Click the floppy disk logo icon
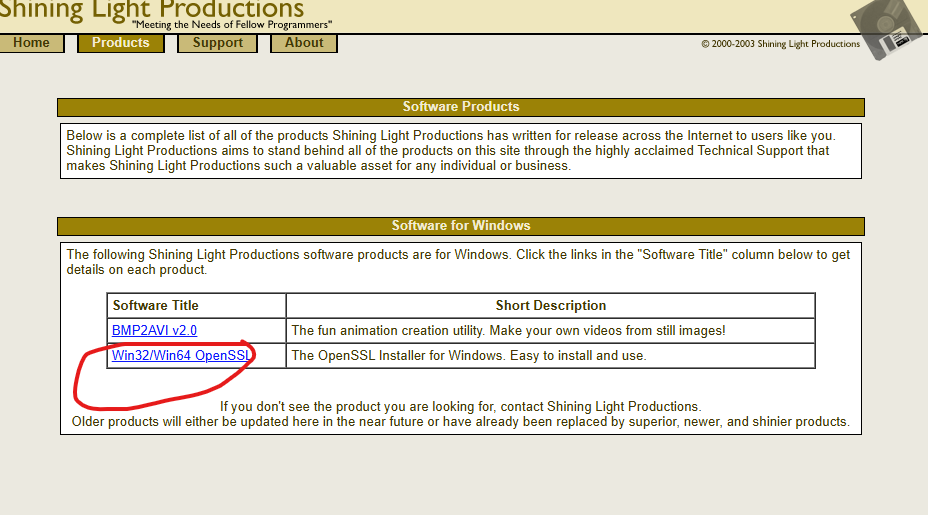 886,28
